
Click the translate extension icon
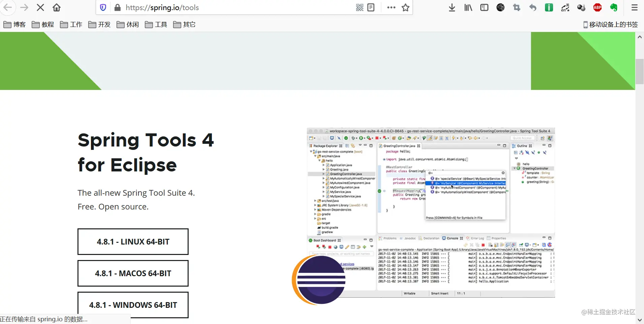[565, 7]
